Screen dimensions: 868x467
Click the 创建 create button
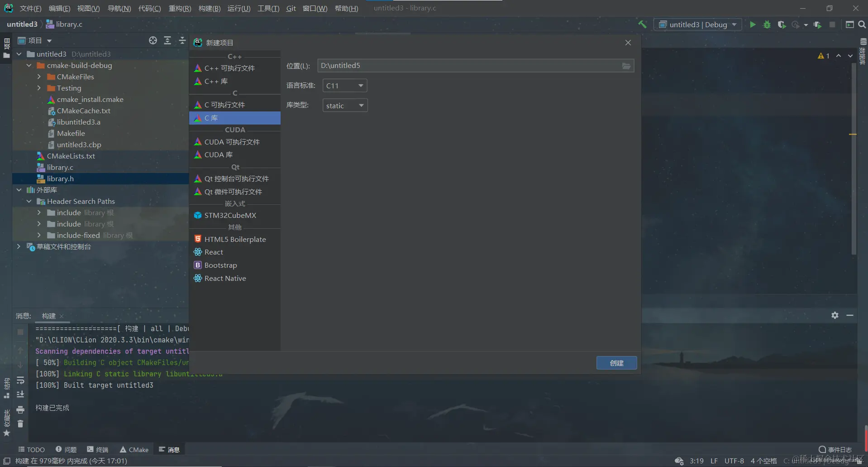pos(616,363)
